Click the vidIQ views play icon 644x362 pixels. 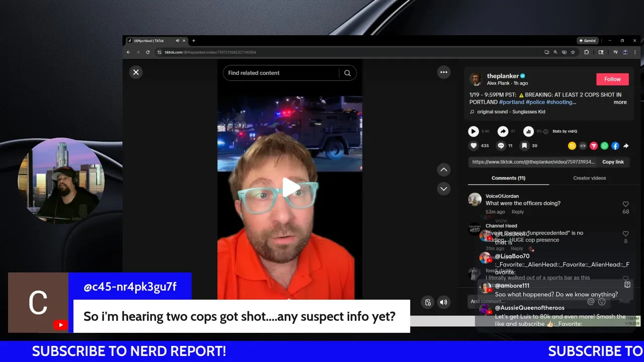click(x=473, y=131)
